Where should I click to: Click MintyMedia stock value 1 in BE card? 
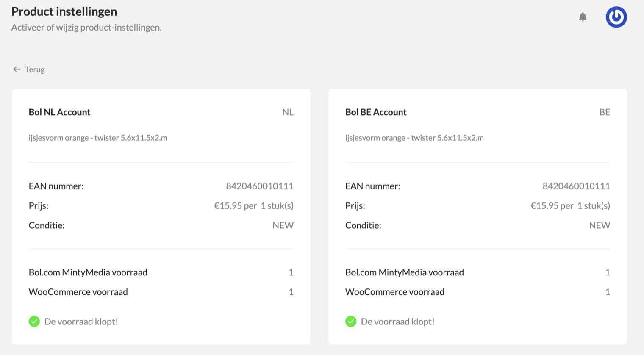click(x=608, y=272)
